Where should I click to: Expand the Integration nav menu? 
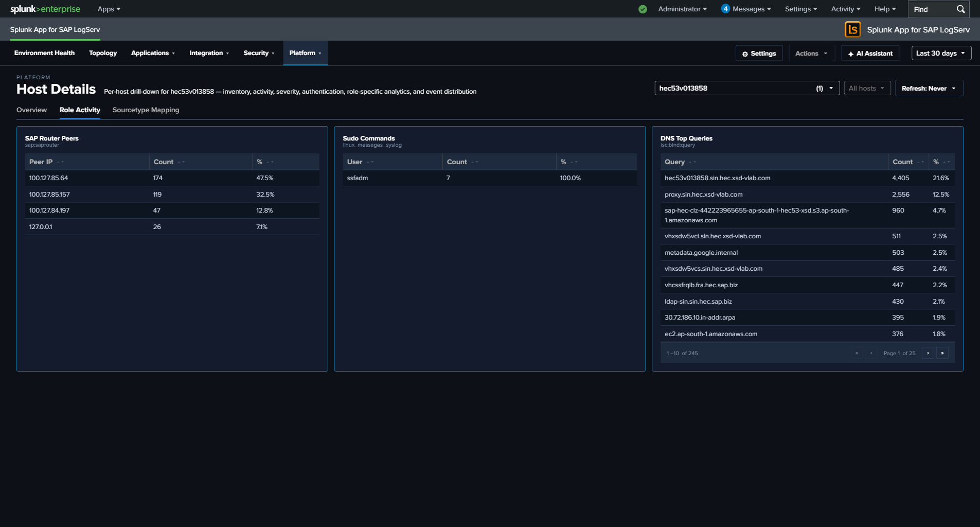tap(209, 53)
